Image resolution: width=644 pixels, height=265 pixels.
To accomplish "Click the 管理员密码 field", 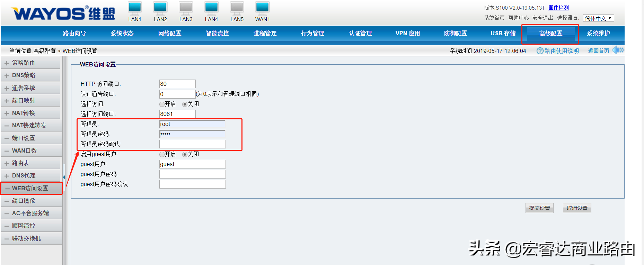I will (x=192, y=134).
